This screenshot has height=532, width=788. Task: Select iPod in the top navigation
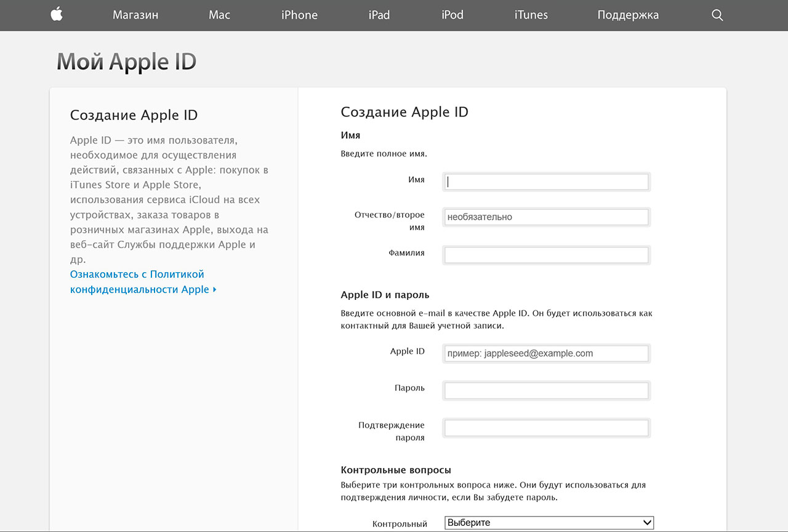click(452, 15)
